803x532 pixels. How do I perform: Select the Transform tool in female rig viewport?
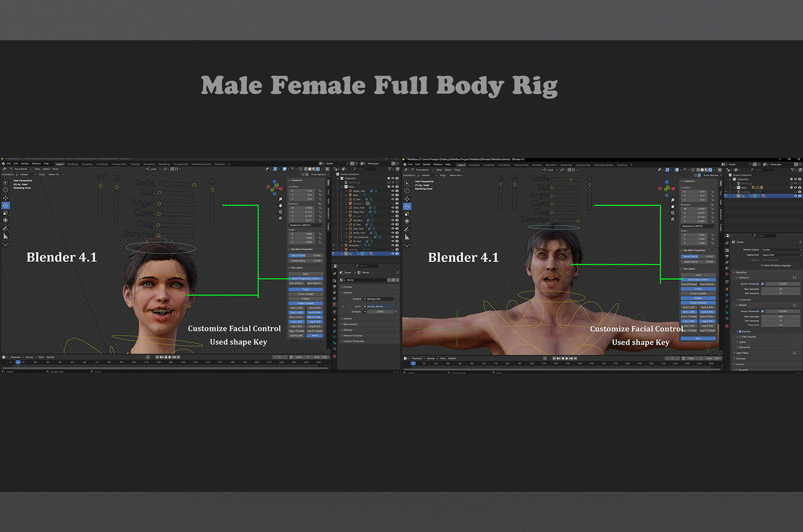(6, 220)
